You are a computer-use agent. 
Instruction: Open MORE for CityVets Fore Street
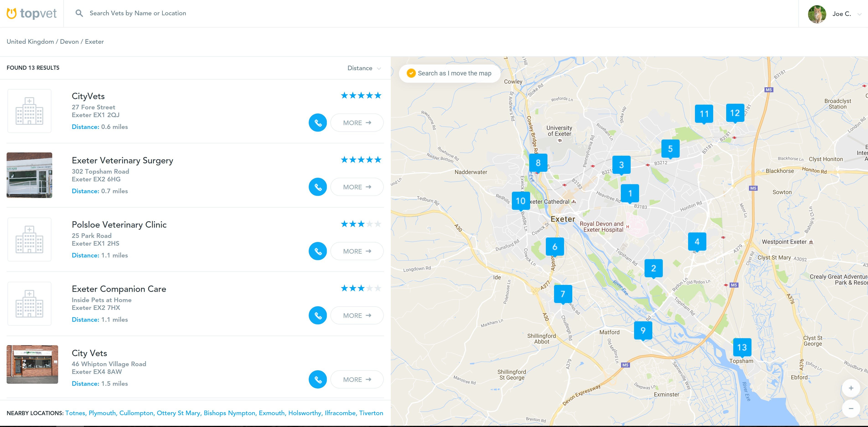357,123
